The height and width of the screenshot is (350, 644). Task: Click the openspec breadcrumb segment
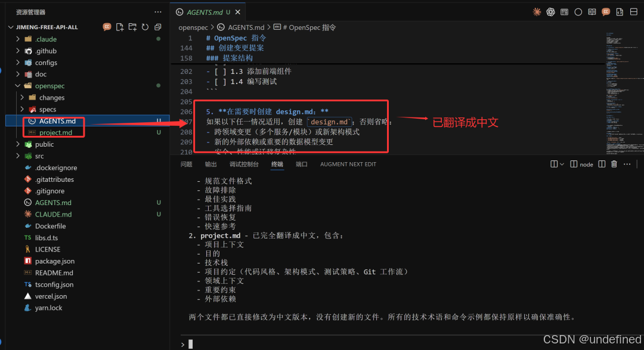[193, 27]
